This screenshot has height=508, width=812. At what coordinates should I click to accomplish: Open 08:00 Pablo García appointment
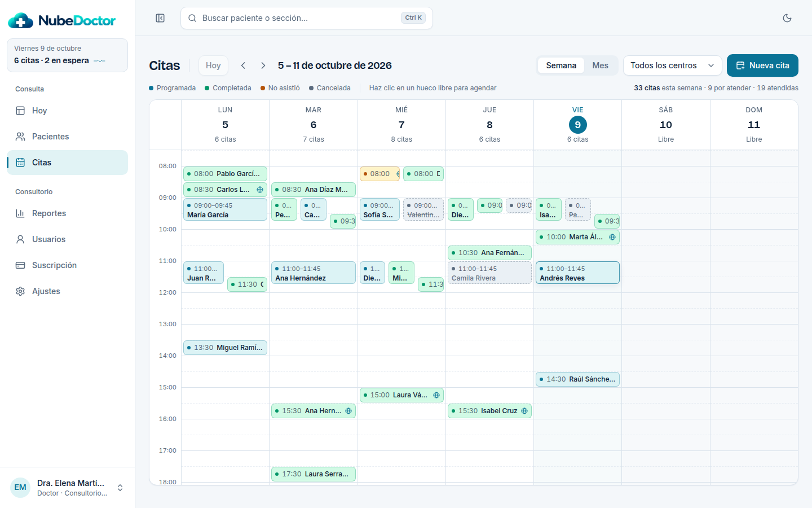point(225,174)
